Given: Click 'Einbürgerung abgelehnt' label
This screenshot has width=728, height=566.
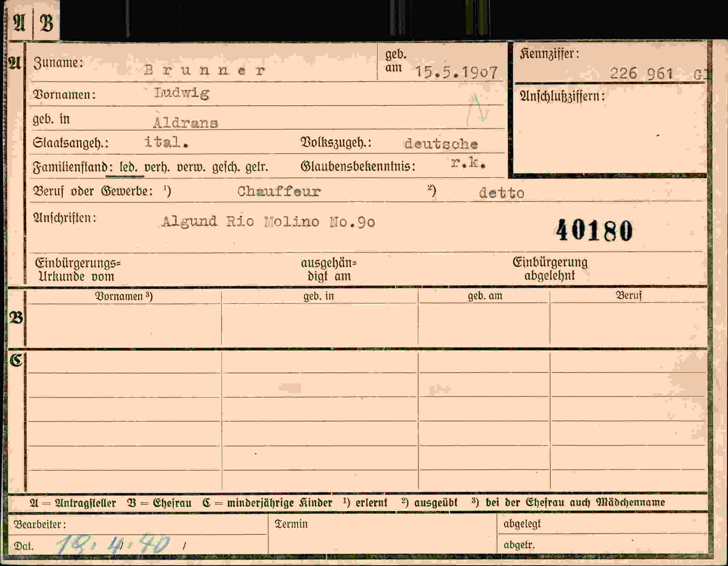Looking at the screenshot, I should 550,269.
